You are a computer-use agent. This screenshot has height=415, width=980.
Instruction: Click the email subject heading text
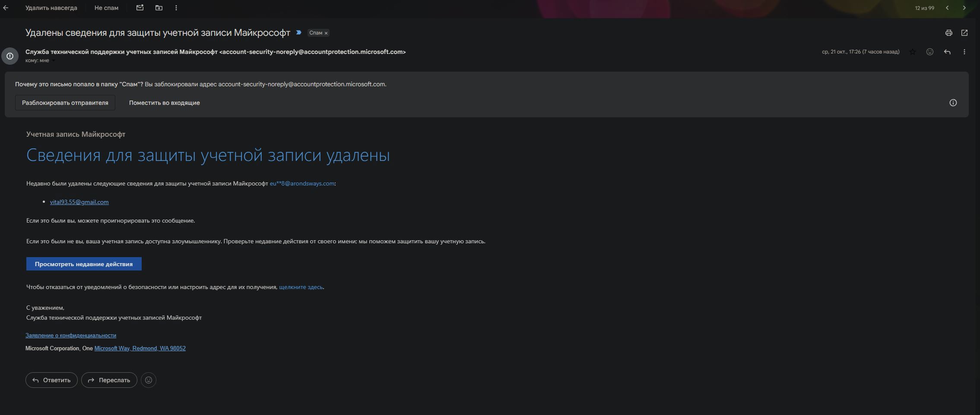(158, 33)
